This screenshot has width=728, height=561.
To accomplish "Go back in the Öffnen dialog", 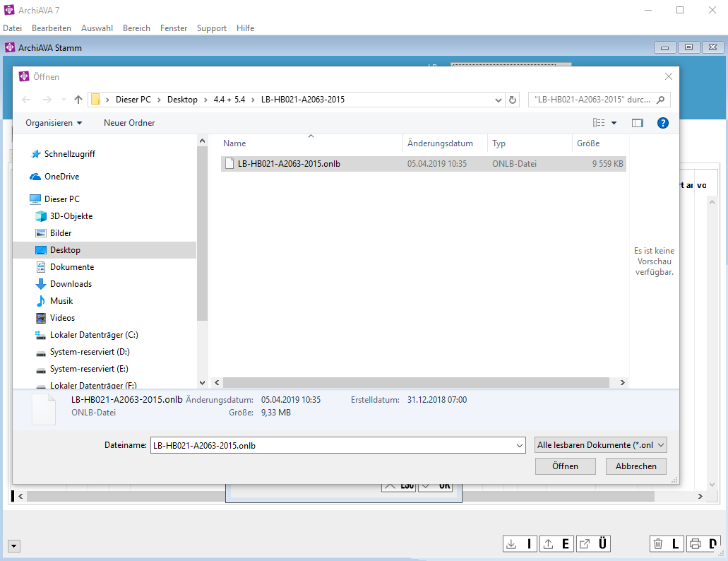I will pos(26,100).
